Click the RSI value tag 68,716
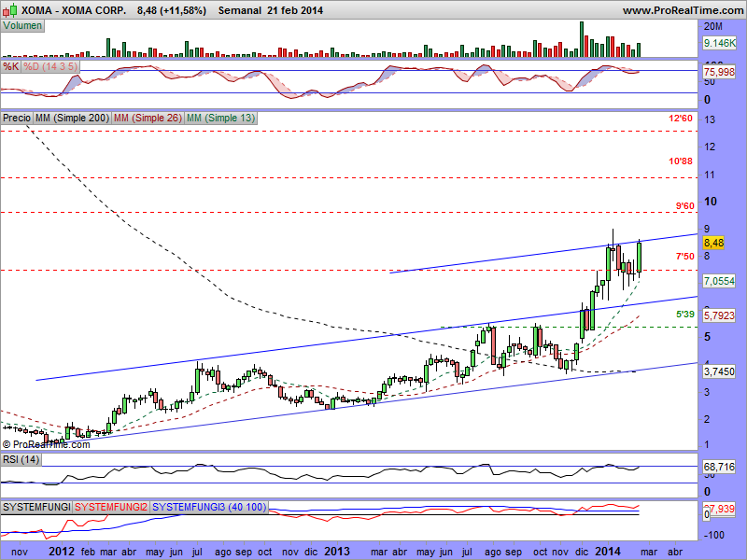 pos(719,468)
